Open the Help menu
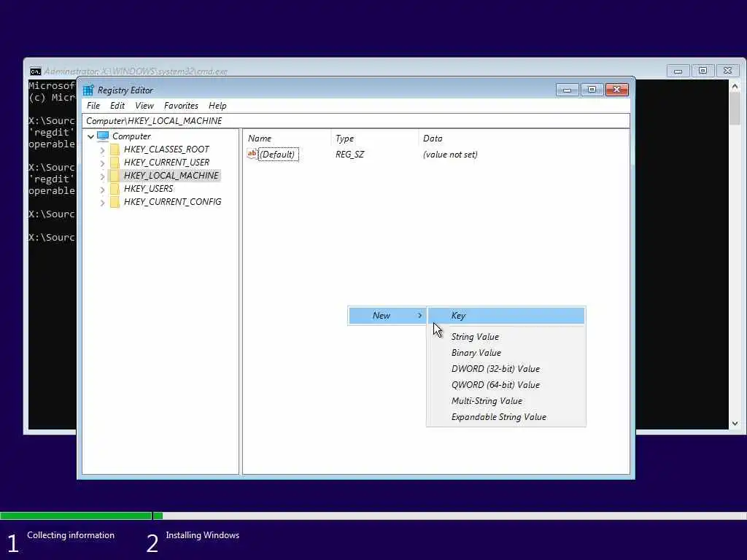The width and height of the screenshot is (747, 560). pos(217,106)
